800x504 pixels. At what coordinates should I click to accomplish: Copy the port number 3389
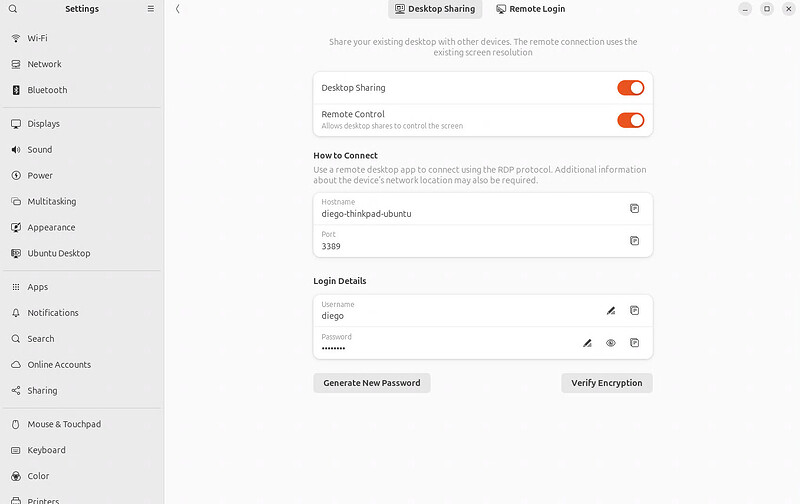tap(634, 240)
